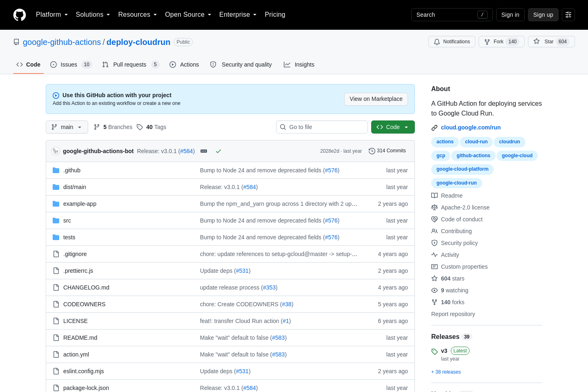The width and height of the screenshot is (588, 392).
Task: Open the Solutions navigation dropdown
Action: tap(93, 15)
